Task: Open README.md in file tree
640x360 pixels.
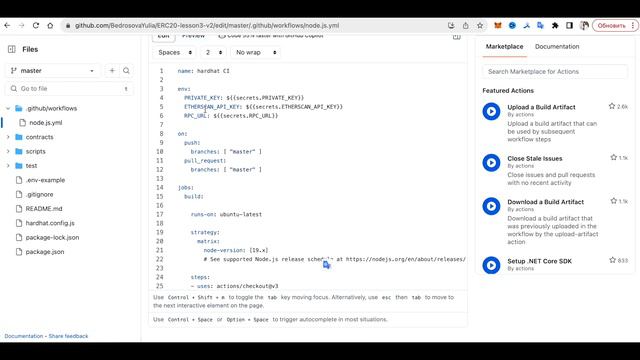Action: [44, 209]
